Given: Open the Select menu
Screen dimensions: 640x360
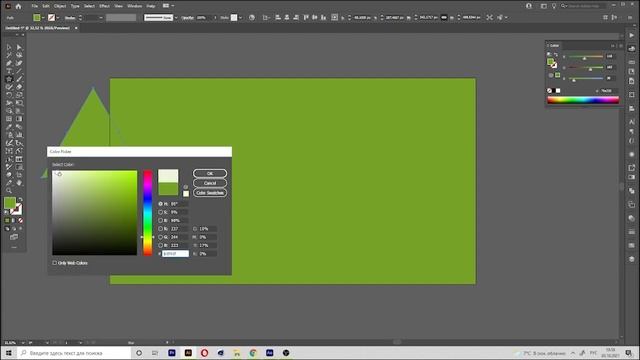Looking at the screenshot, I should [x=89, y=6].
